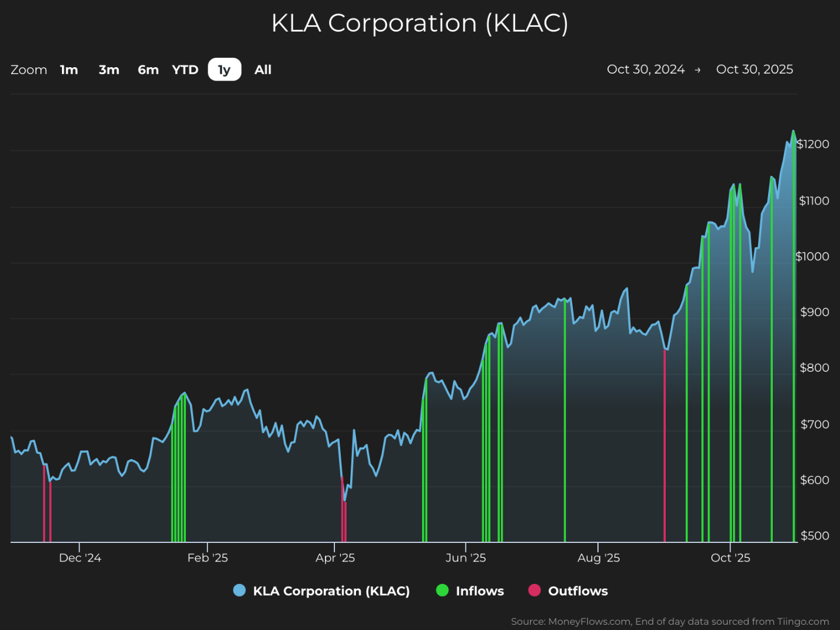Click the red outflow bar near Apr '25
840x630 pixels.
pyautogui.click(x=343, y=510)
